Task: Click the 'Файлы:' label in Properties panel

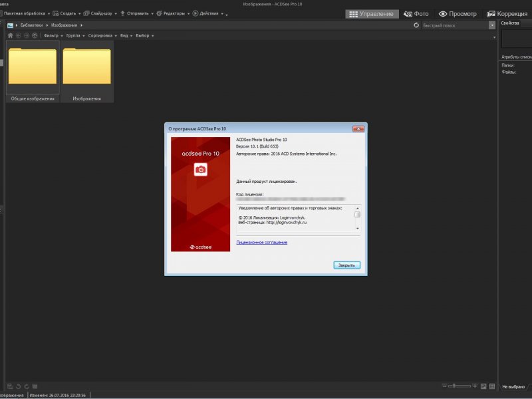Action: (509, 72)
